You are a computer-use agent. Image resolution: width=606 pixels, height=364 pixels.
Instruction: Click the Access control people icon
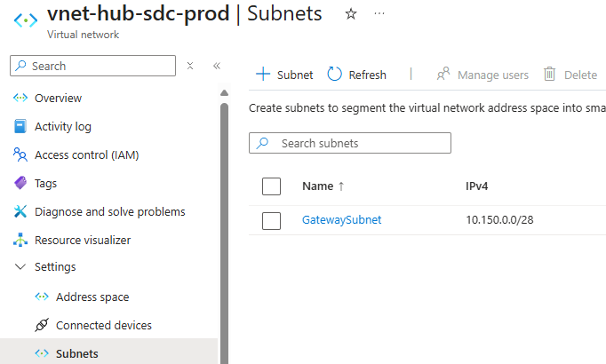[x=20, y=154]
